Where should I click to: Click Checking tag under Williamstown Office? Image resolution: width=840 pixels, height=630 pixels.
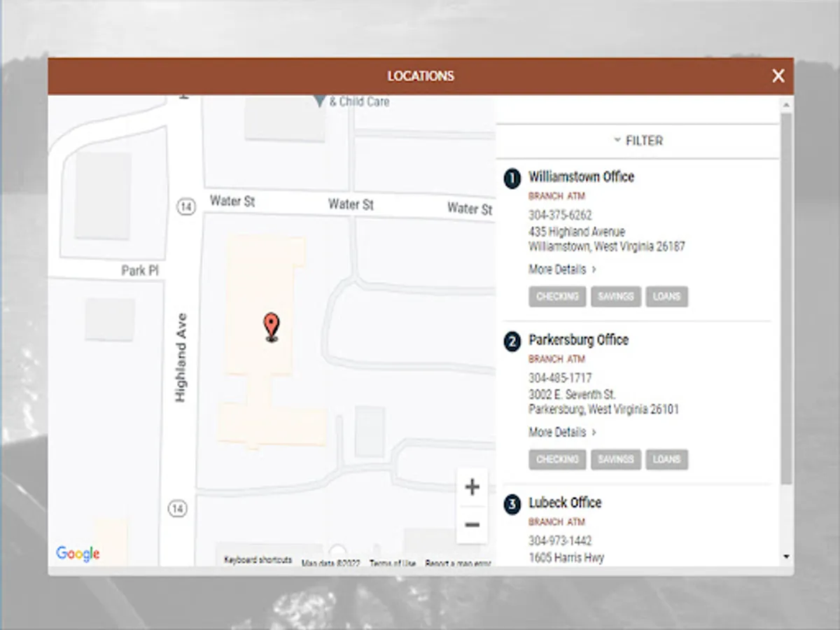(x=557, y=297)
